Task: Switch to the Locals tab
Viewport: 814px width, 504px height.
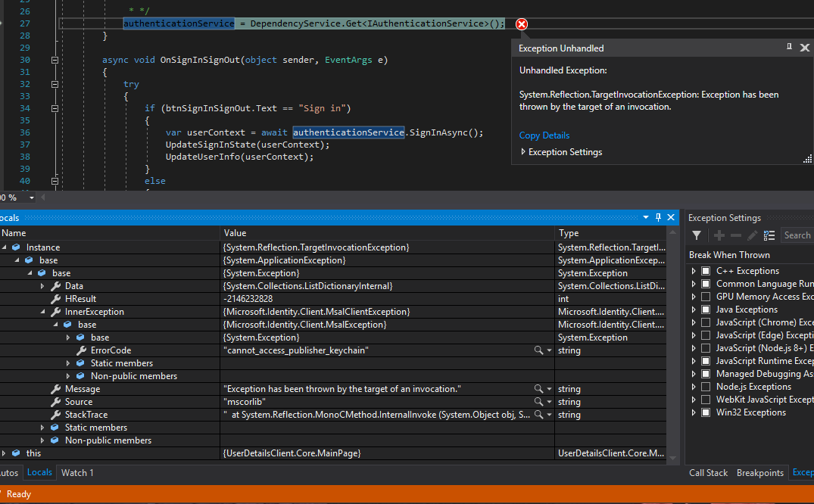Action: coord(39,472)
